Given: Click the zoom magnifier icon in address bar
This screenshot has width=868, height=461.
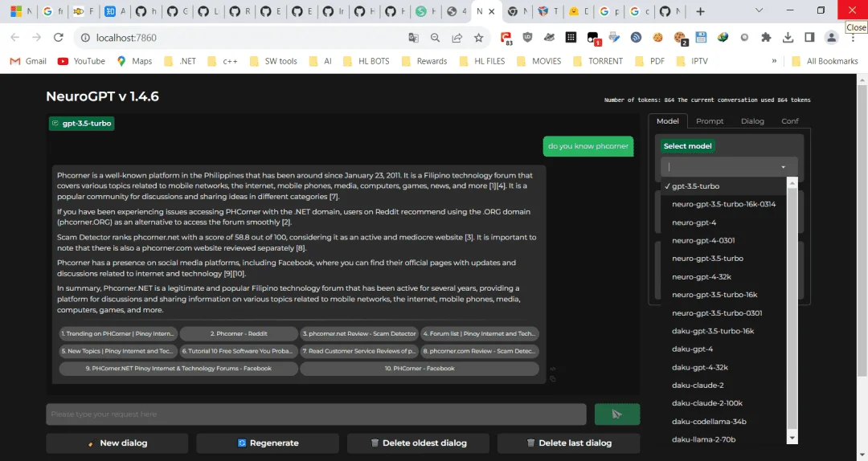Looking at the screenshot, I should (435, 38).
